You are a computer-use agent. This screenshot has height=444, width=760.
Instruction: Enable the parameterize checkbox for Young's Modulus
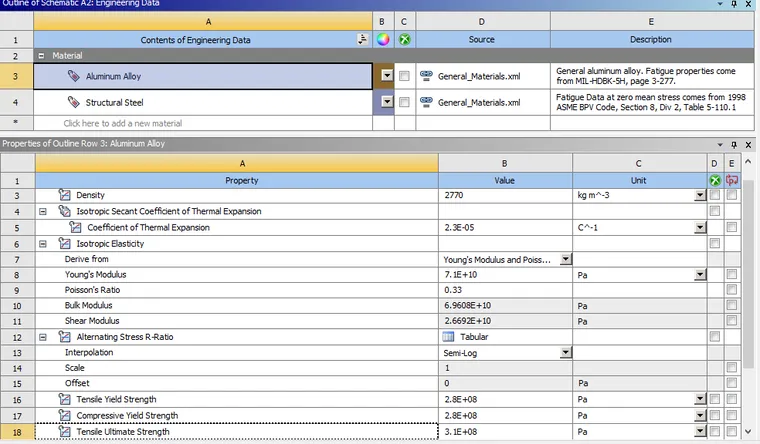pyautogui.click(x=732, y=274)
